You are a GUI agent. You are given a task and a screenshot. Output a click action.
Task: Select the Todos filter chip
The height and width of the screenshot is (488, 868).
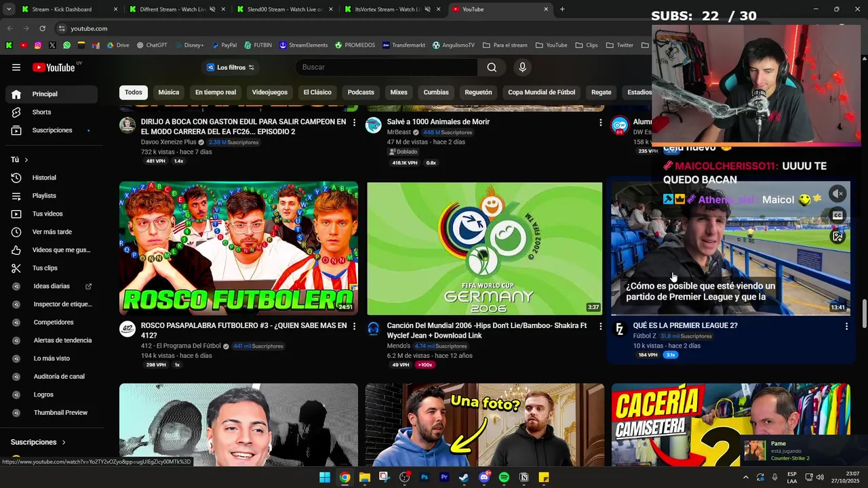point(134,92)
